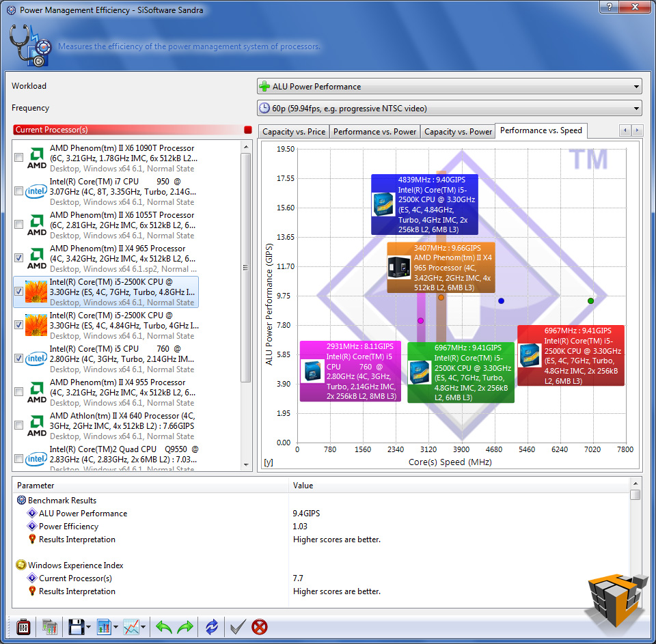656x644 pixels.
Task: Click the orange AMD Phenom 965 chart label
Action: 441,268
